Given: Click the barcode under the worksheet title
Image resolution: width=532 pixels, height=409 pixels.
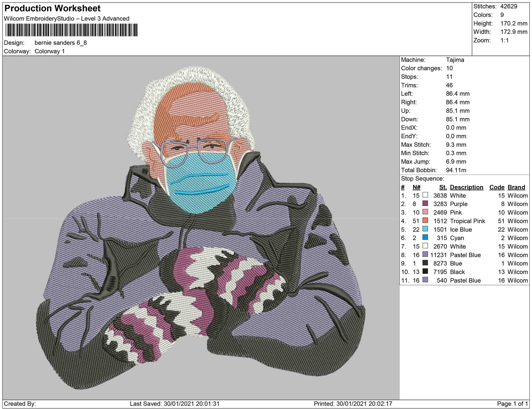Looking at the screenshot, I should coord(71,30).
